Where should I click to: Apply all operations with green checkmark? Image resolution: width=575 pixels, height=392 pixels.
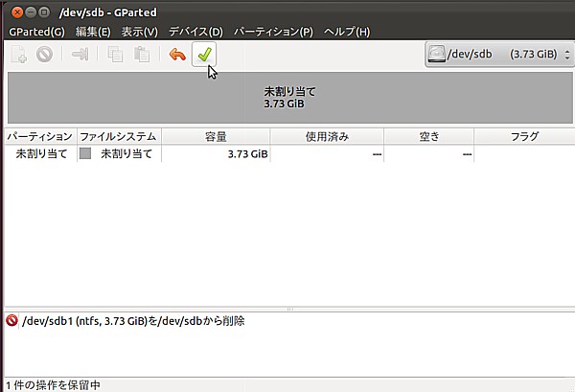tap(204, 55)
